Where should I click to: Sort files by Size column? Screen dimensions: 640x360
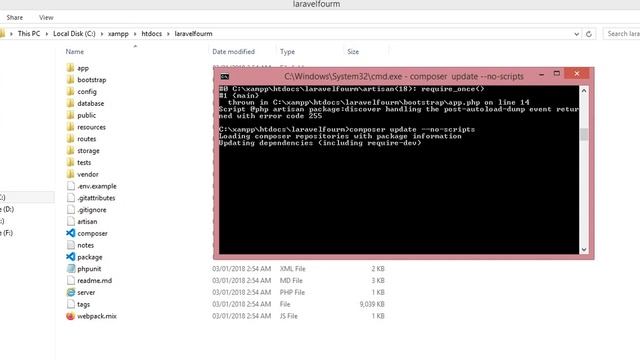coord(353,52)
